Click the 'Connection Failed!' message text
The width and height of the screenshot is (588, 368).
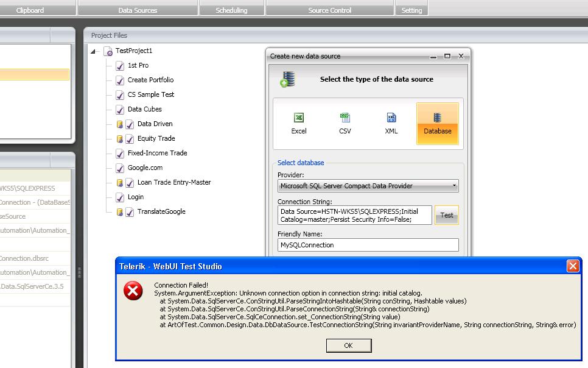tap(181, 285)
